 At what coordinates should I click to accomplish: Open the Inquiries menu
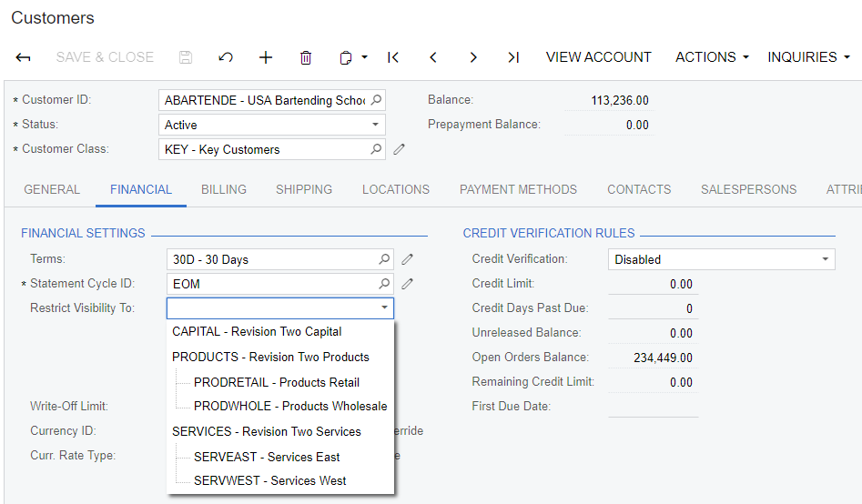pos(808,57)
